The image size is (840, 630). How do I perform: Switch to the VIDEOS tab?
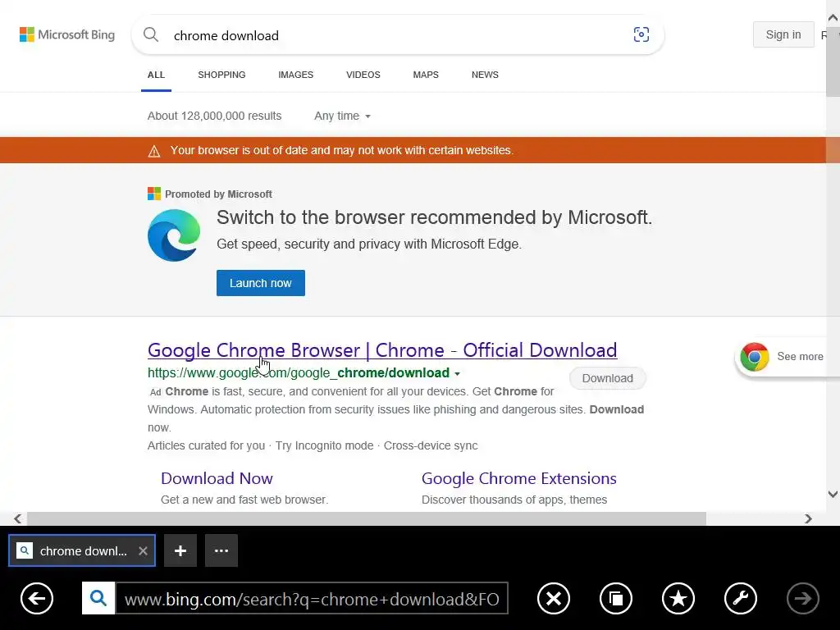click(x=363, y=75)
